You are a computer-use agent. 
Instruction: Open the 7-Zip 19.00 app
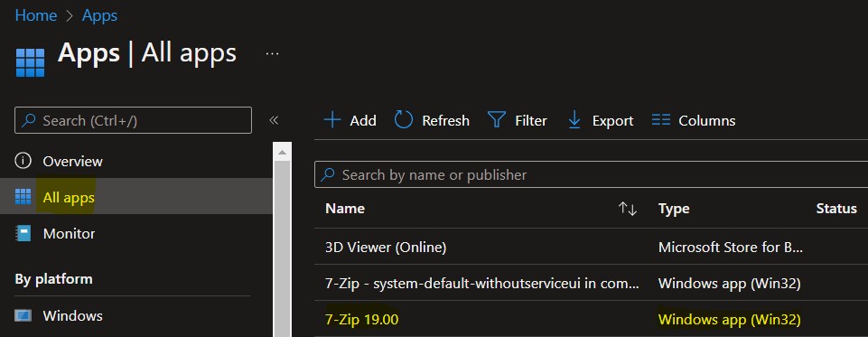click(362, 319)
